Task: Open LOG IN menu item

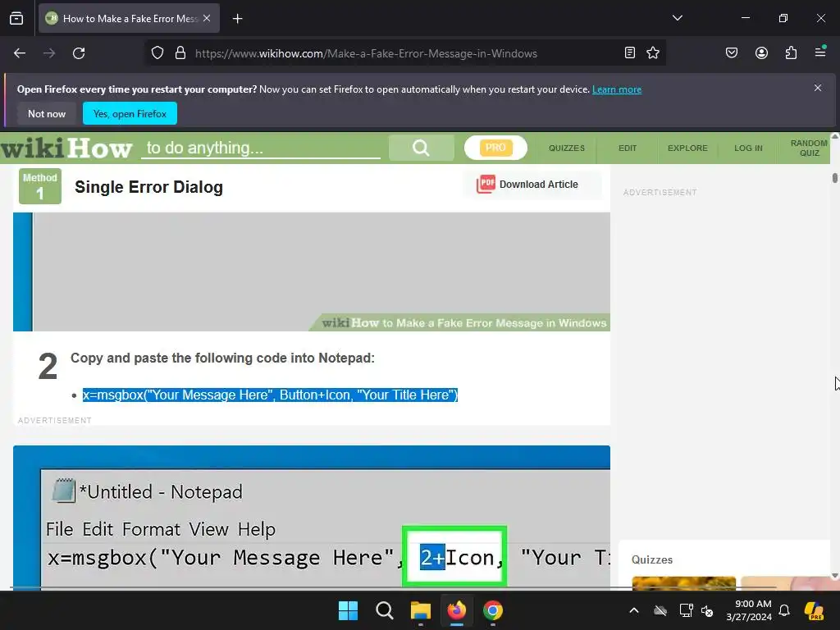Action: click(748, 148)
